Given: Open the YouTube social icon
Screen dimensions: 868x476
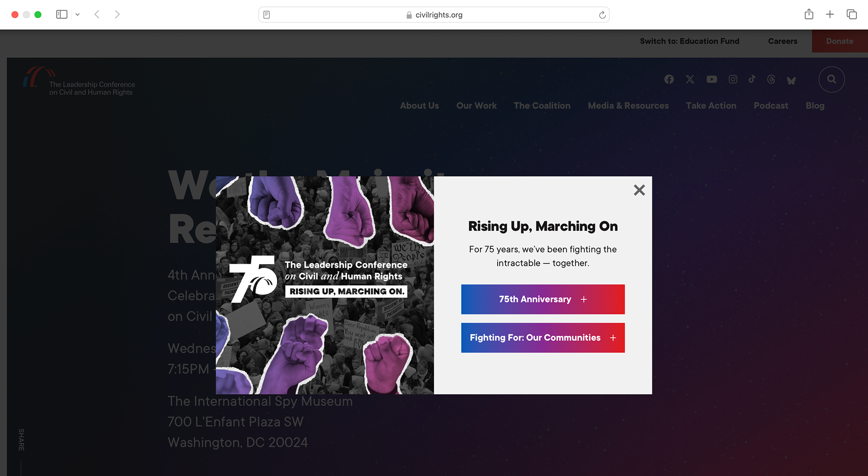Looking at the screenshot, I should click(x=712, y=79).
